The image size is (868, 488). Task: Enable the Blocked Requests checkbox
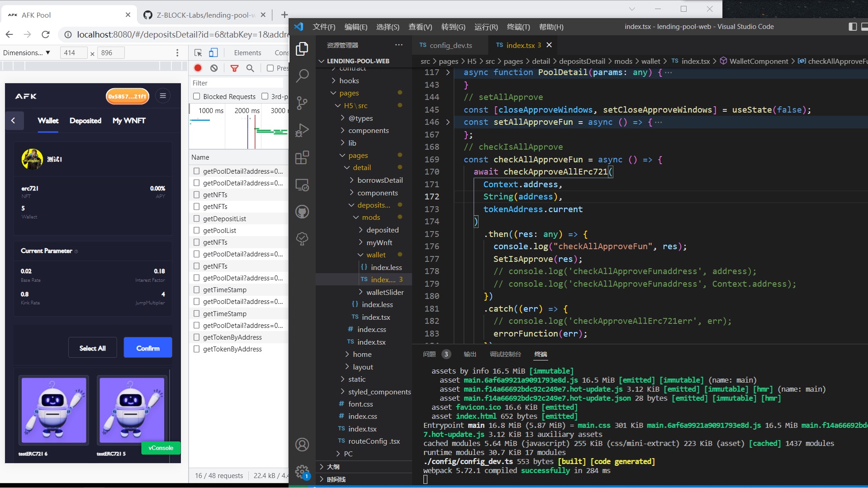197,96
